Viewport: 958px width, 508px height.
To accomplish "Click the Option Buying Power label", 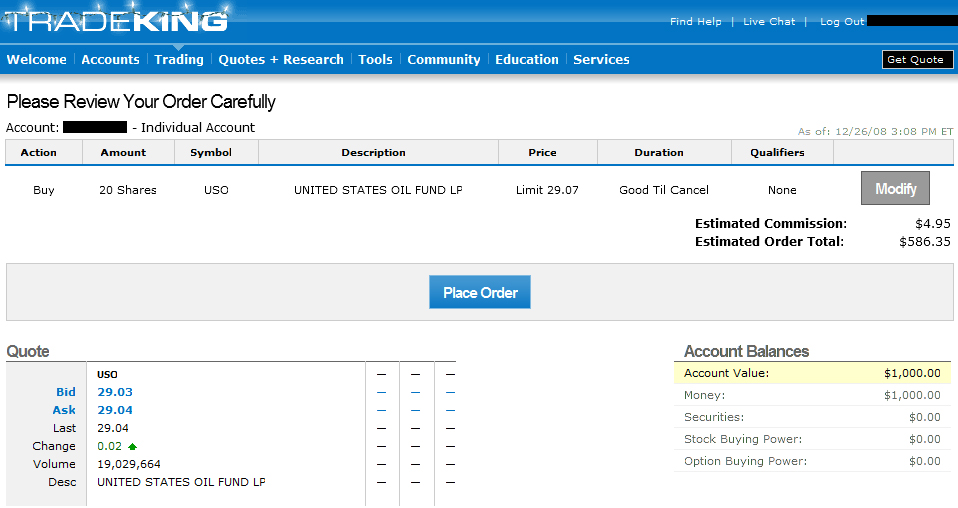I will (745, 461).
